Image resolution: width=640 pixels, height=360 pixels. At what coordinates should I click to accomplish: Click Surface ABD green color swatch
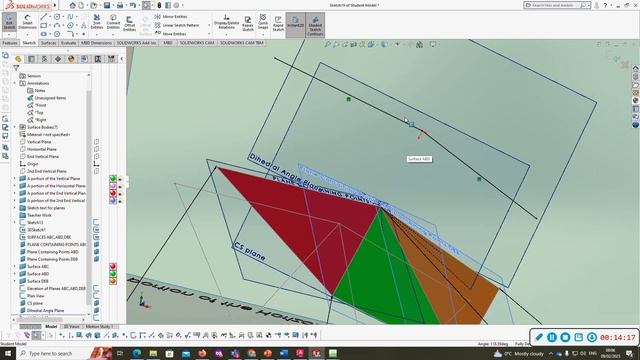point(113,274)
